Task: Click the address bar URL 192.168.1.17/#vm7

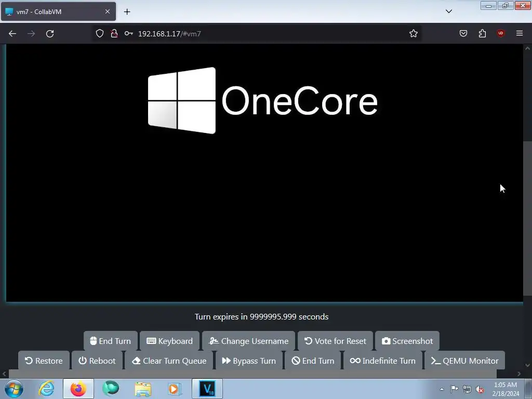Action: pyautogui.click(x=169, y=34)
